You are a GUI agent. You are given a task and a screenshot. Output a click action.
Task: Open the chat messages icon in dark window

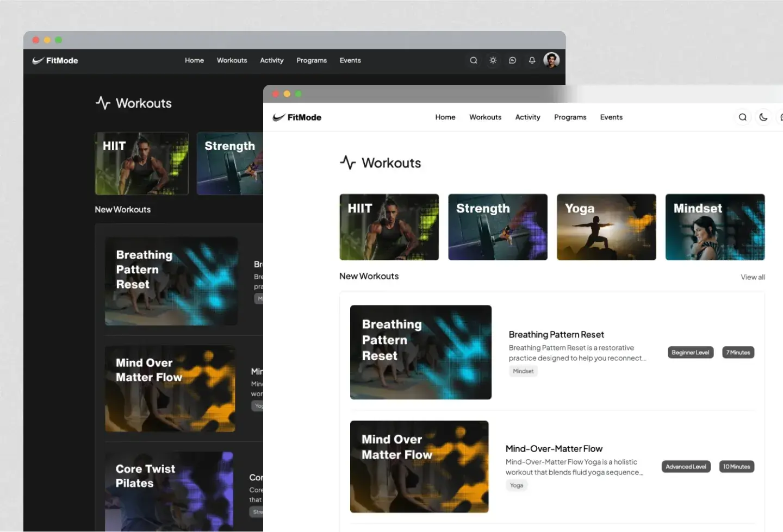tap(512, 60)
